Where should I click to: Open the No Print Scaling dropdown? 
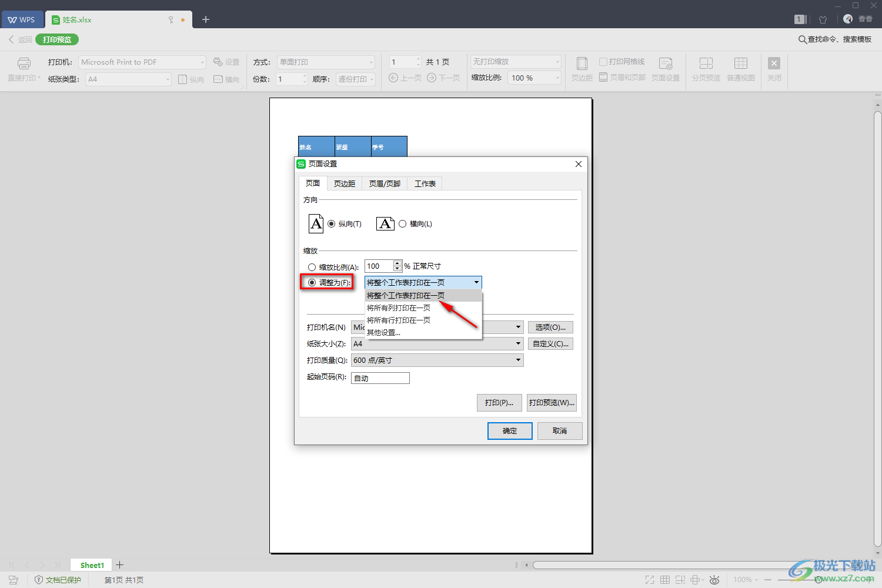click(516, 61)
